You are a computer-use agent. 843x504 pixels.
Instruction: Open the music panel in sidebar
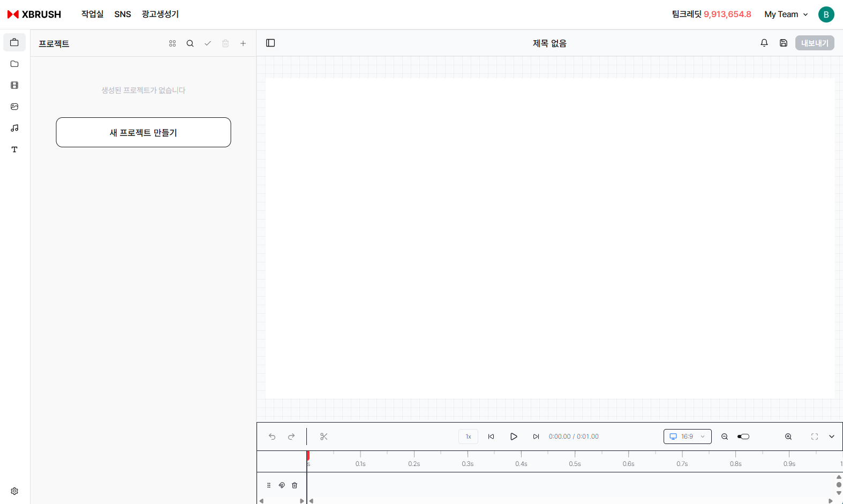point(14,128)
